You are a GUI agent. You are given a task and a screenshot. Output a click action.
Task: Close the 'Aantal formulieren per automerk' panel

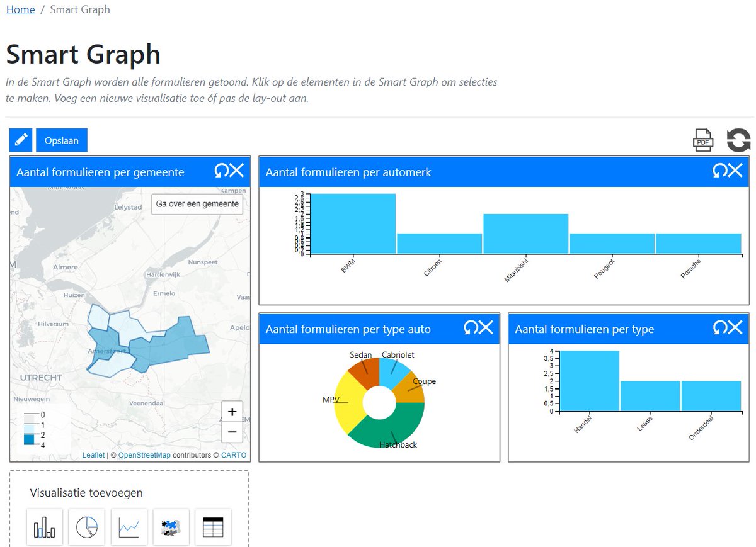(x=735, y=171)
